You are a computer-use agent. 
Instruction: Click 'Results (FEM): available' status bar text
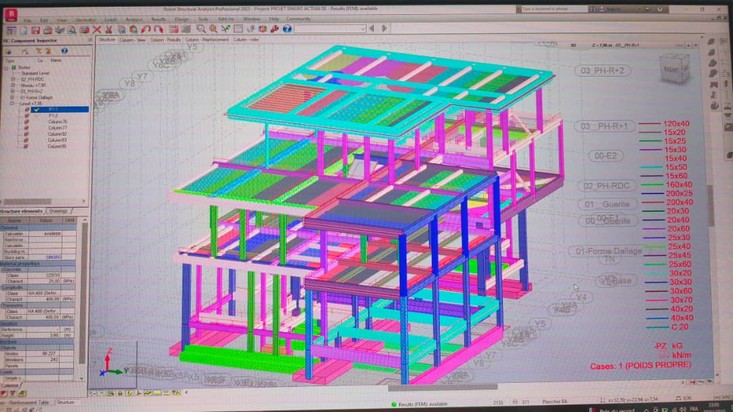coord(422,404)
